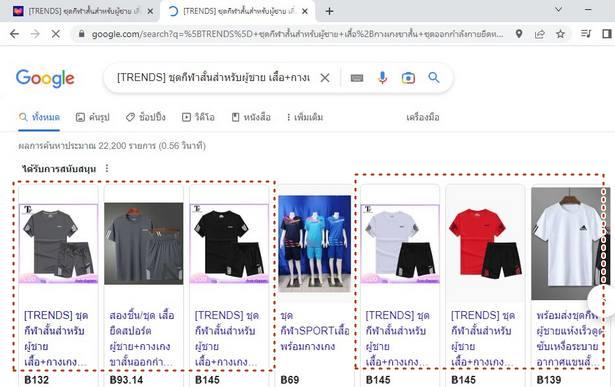Click the magnifier search button
The width and height of the screenshot is (615, 387).
(x=434, y=78)
